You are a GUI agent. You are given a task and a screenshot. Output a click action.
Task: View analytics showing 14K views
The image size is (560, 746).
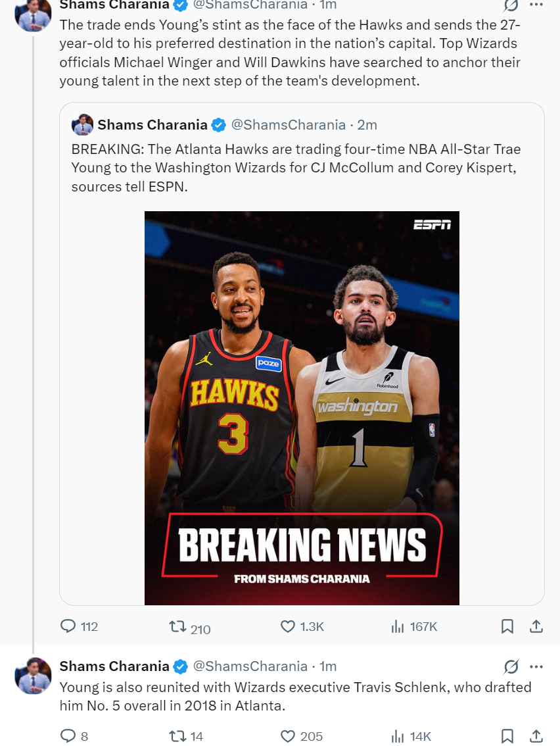pyautogui.click(x=398, y=735)
